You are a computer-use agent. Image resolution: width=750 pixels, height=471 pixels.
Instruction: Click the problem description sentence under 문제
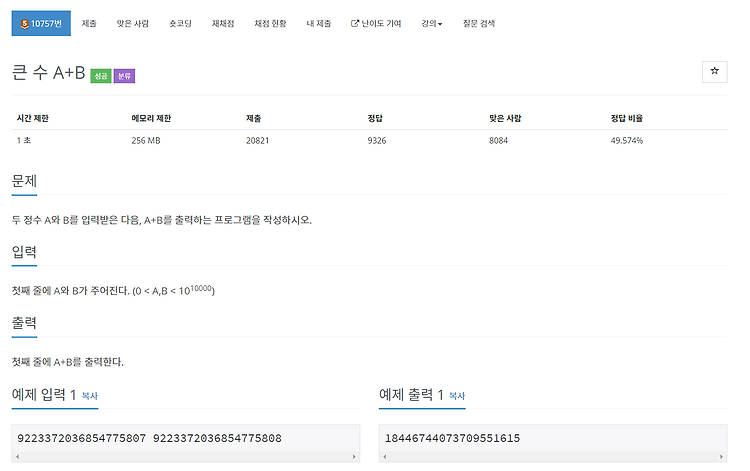click(x=162, y=220)
